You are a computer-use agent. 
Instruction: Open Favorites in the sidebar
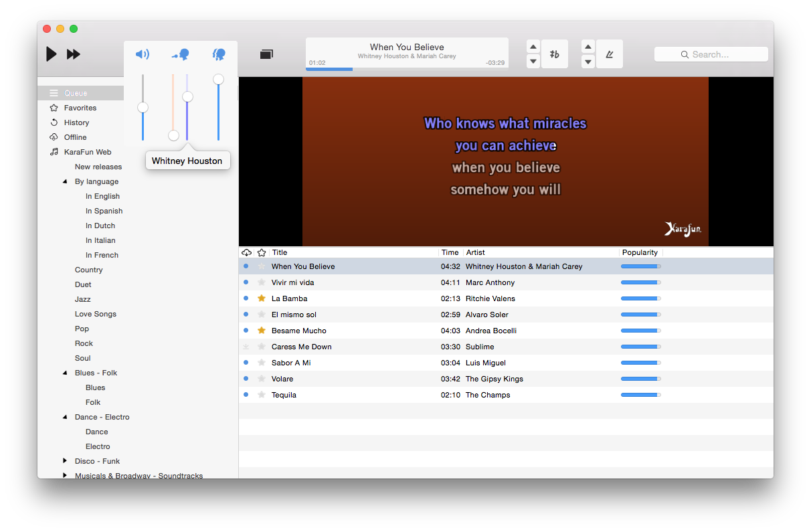point(80,108)
